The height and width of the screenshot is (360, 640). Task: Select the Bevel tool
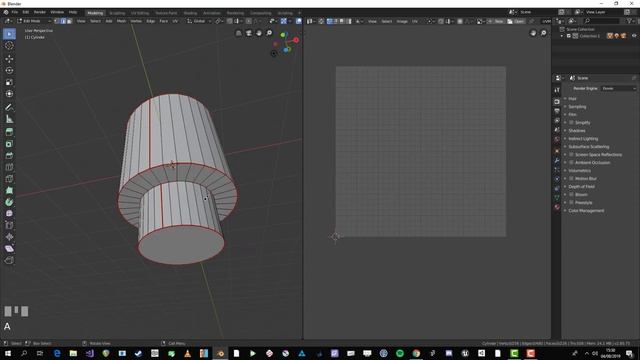(x=9, y=156)
